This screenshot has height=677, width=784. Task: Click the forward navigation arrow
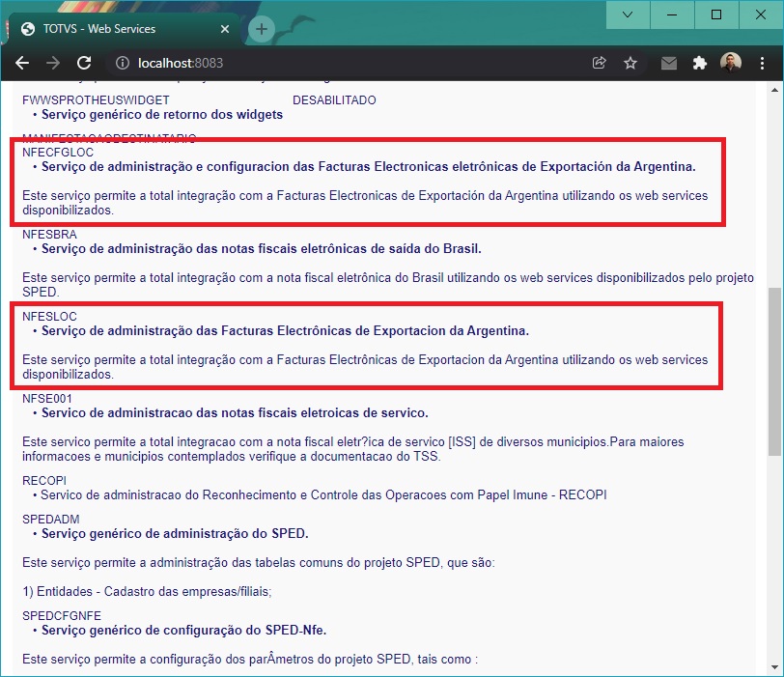click(53, 63)
